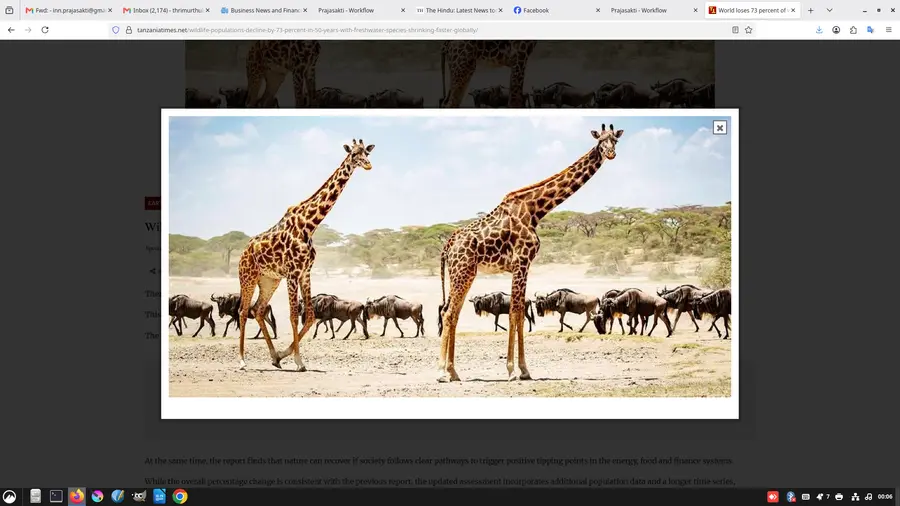Open Firefox View icon beside the tabs
This screenshot has height=506, width=900.
pyautogui.click(x=9, y=10)
